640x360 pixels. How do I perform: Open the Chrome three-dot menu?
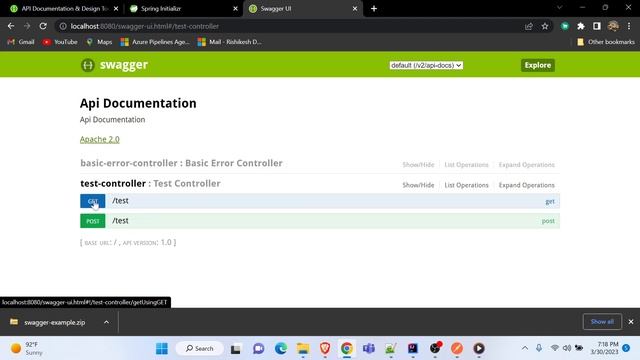point(629,26)
